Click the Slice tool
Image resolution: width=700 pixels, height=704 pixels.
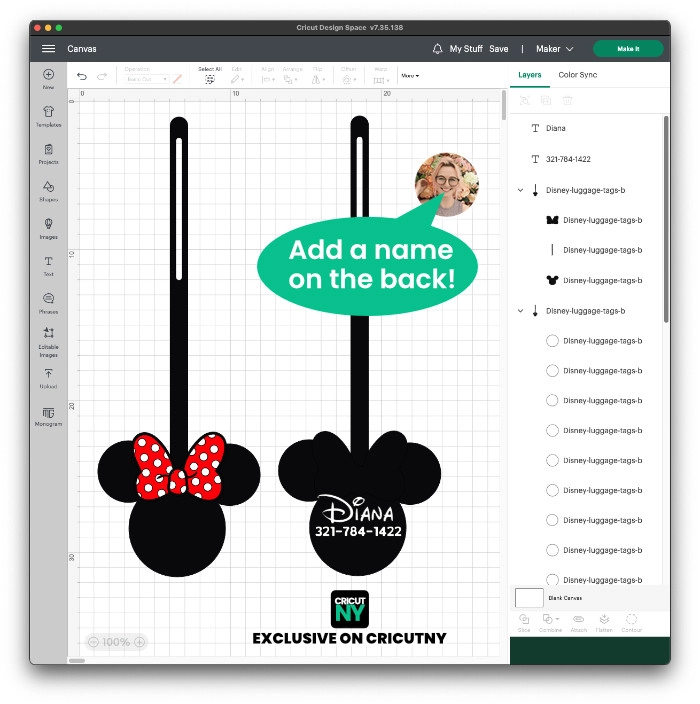click(524, 623)
